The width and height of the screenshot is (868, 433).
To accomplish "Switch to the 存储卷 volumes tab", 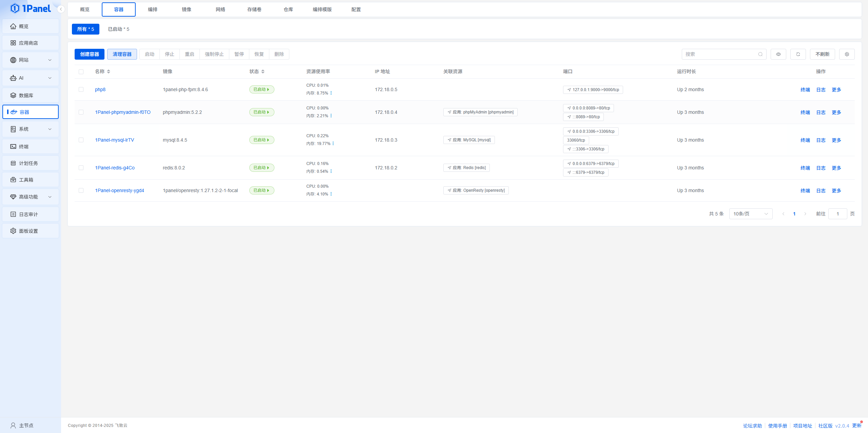I will coord(254,9).
